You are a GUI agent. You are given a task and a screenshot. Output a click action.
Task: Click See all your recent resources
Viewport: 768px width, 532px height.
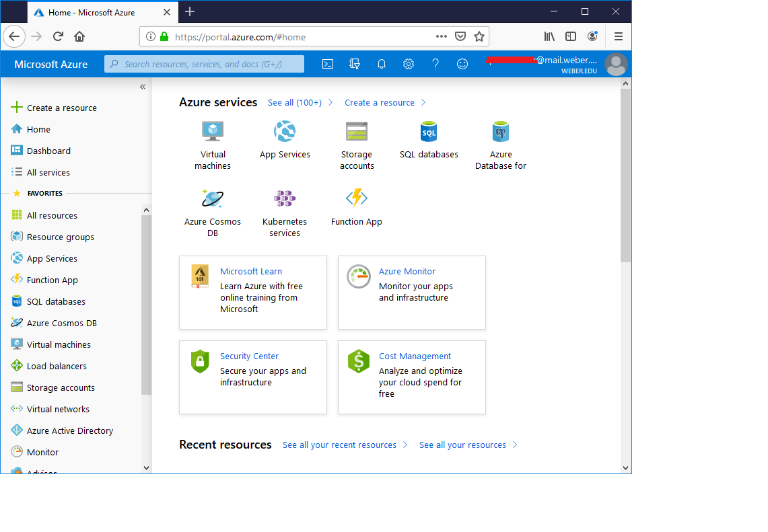[339, 445]
